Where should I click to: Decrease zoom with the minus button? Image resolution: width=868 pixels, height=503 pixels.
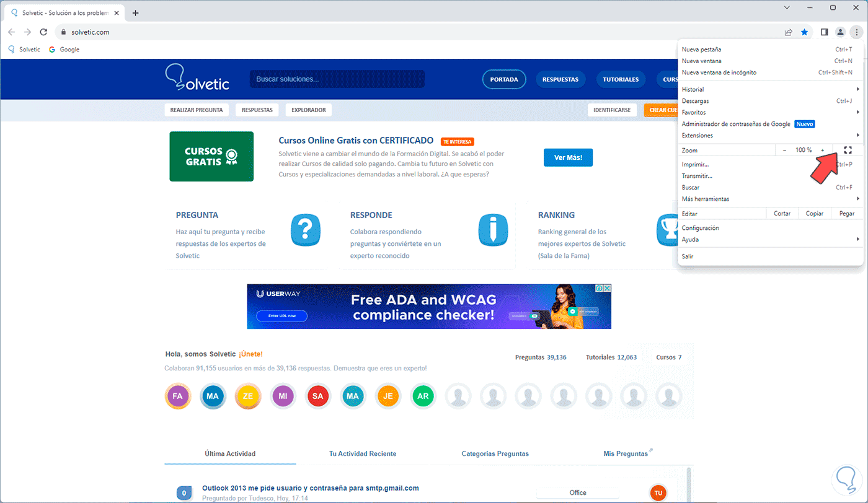[x=784, y=150]
